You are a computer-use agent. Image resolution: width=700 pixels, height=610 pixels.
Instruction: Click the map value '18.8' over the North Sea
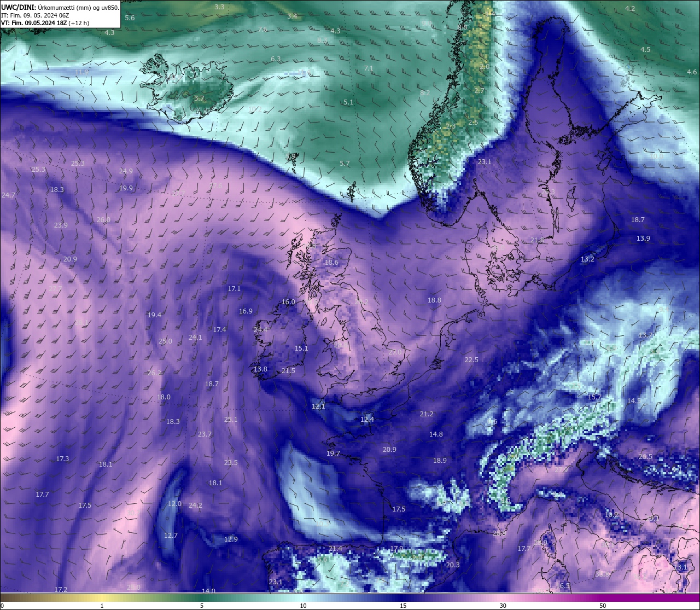click(x=434, y=300)
